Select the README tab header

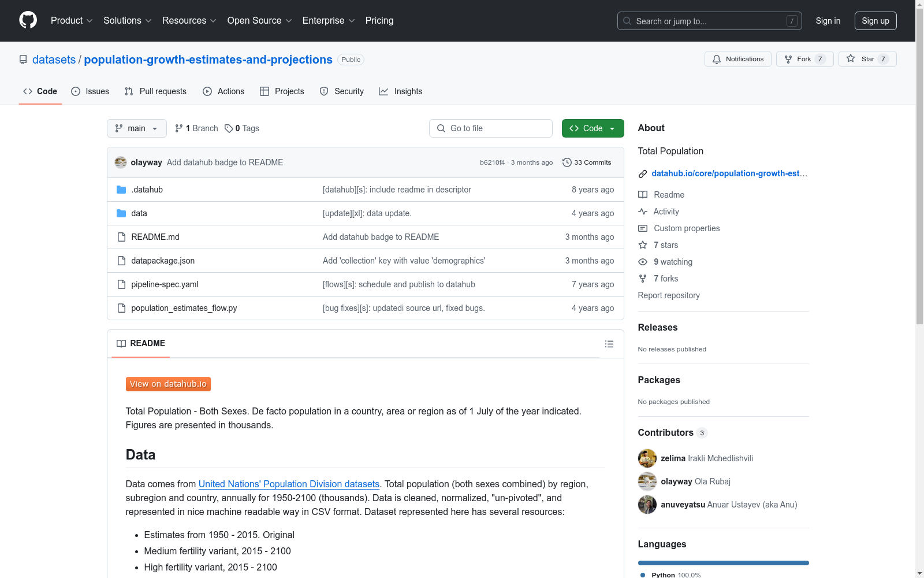pos(141,343)
